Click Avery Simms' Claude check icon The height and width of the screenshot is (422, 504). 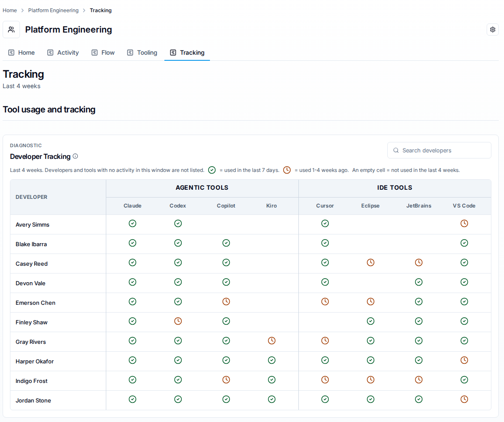132,224
